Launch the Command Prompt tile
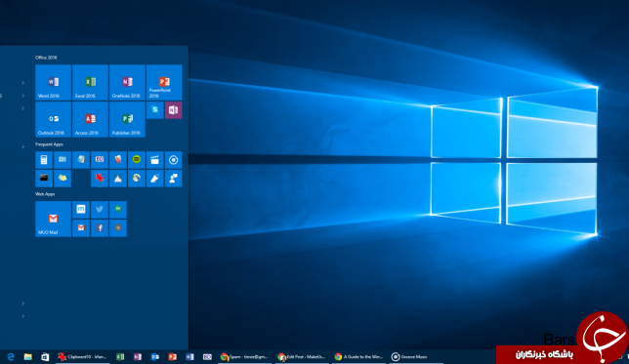The image size is (629, 364). click(44, 179)
